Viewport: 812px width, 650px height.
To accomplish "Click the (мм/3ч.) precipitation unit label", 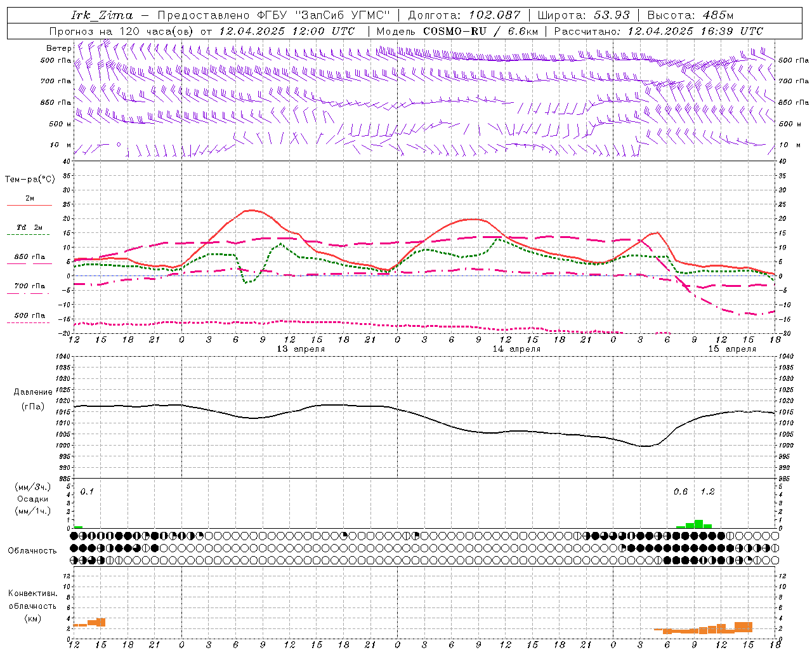I will coord(33,487).
